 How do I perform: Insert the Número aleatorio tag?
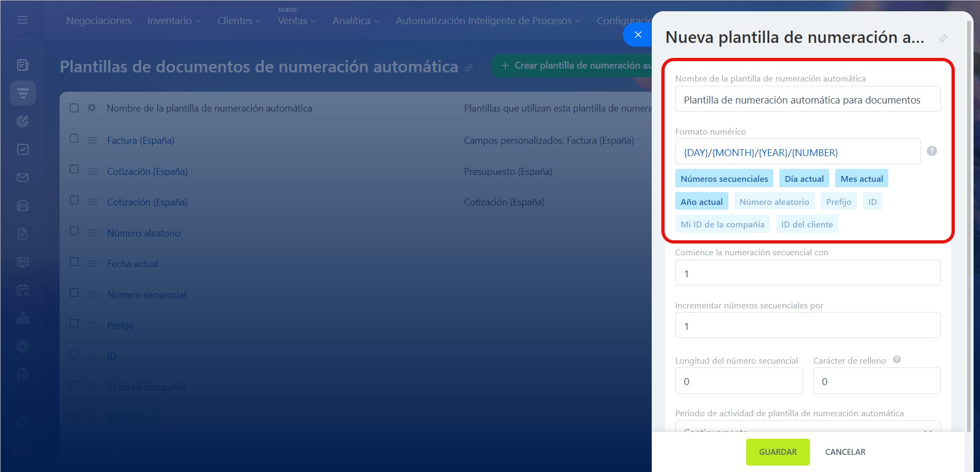pyautogui.click(x=773, y=202)
